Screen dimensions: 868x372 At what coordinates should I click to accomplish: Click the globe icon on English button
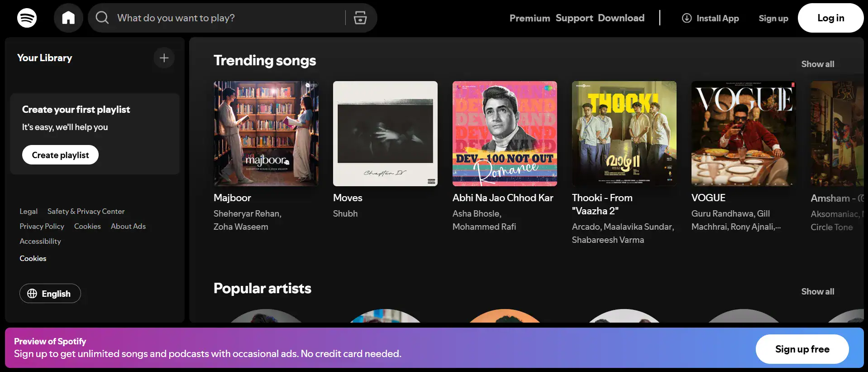click(32, 294)
